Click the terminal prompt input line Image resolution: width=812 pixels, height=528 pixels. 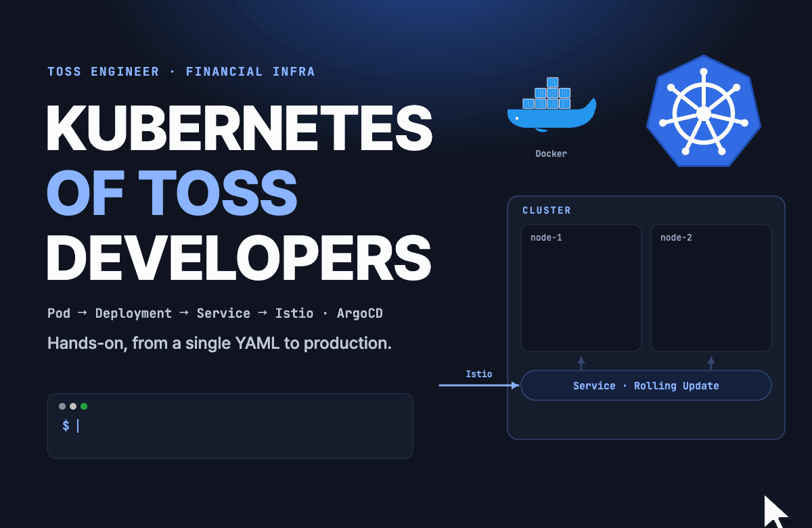tap(230, 426)
